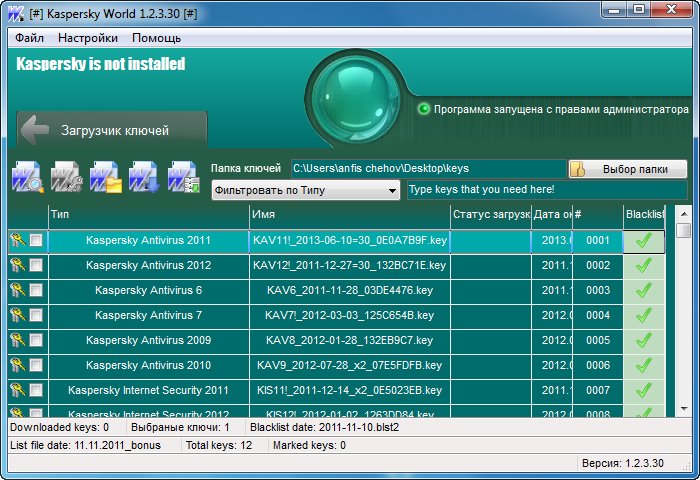Click the green blacklist checkmark for key 0005
This screenshot has width=700, height=480.
pos(644,341)
